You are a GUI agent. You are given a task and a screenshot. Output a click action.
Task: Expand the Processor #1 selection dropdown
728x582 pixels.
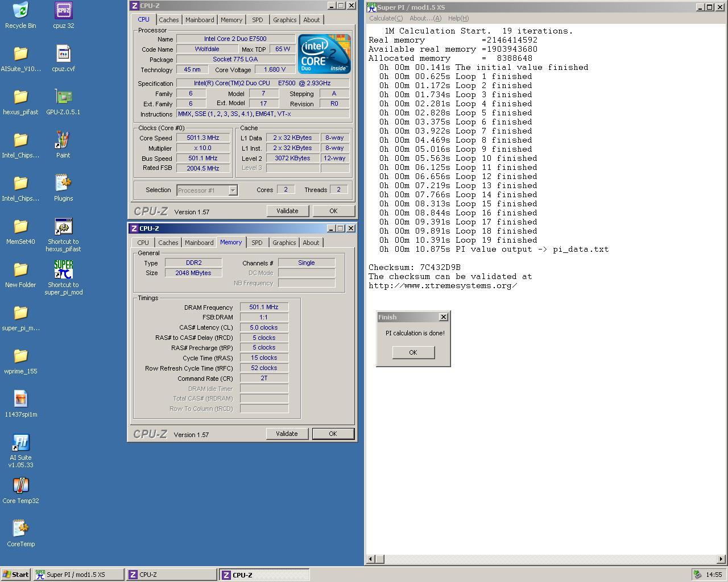[x=233, y=190]
